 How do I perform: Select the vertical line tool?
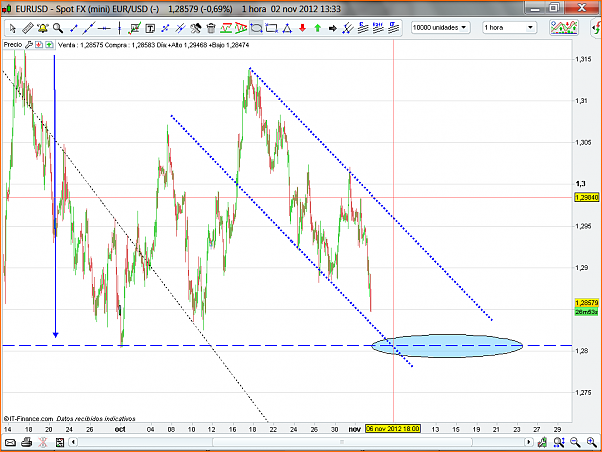point(120,28)
